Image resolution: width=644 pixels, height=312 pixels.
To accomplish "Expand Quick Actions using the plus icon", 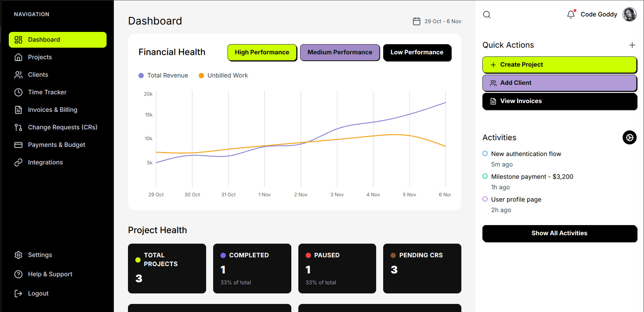I will pos(632,45).
